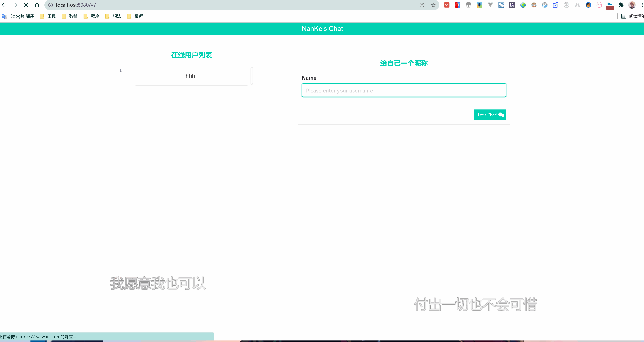Click the pink cat extension icon

point(599,5)
